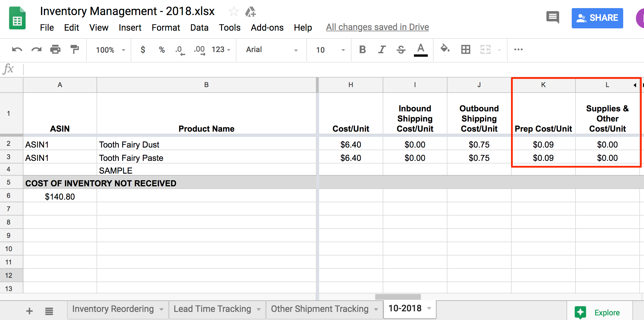Select the Paint format tool

tap(74, 49)
